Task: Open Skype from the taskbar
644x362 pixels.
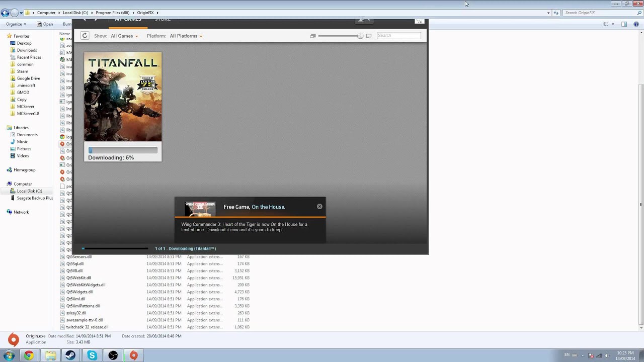Action: (x=92, y=355)
